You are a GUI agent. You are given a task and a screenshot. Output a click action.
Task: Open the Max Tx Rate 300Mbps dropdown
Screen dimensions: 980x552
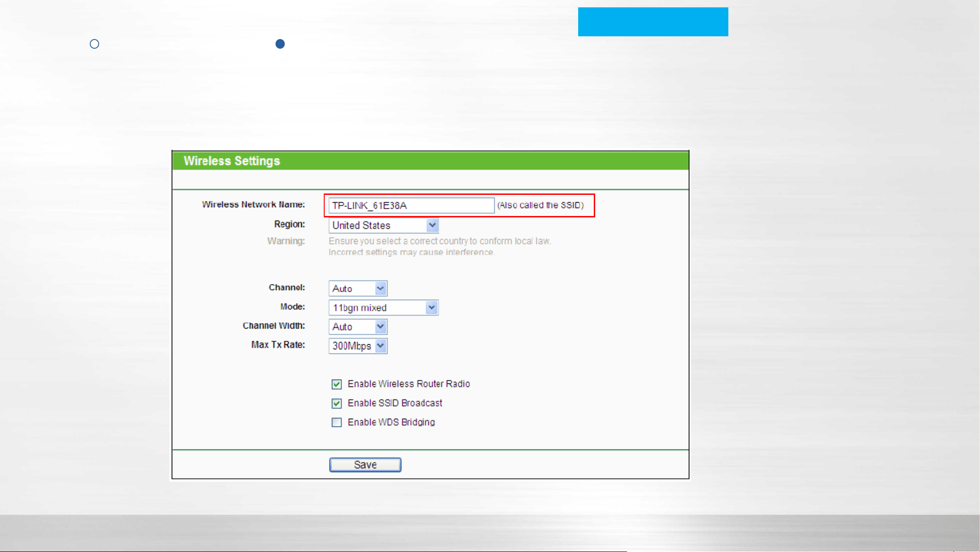[358, 346]
